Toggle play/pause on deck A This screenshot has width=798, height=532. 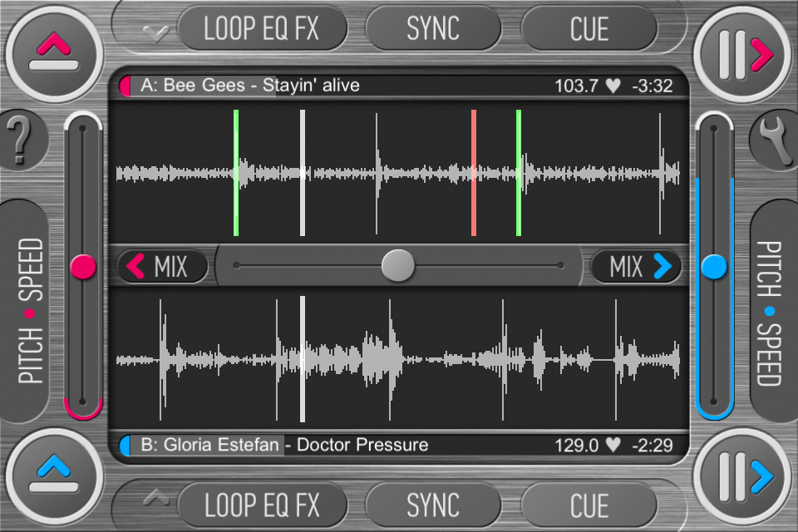743,54
